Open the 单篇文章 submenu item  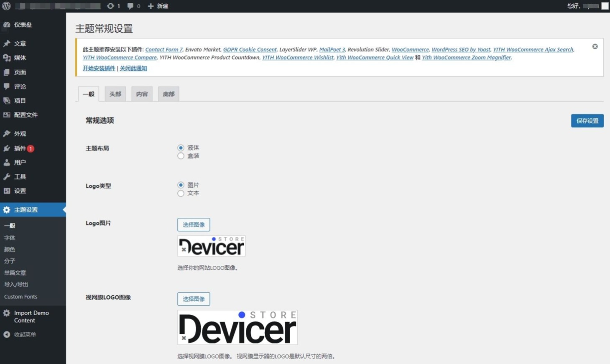[15, 273]
